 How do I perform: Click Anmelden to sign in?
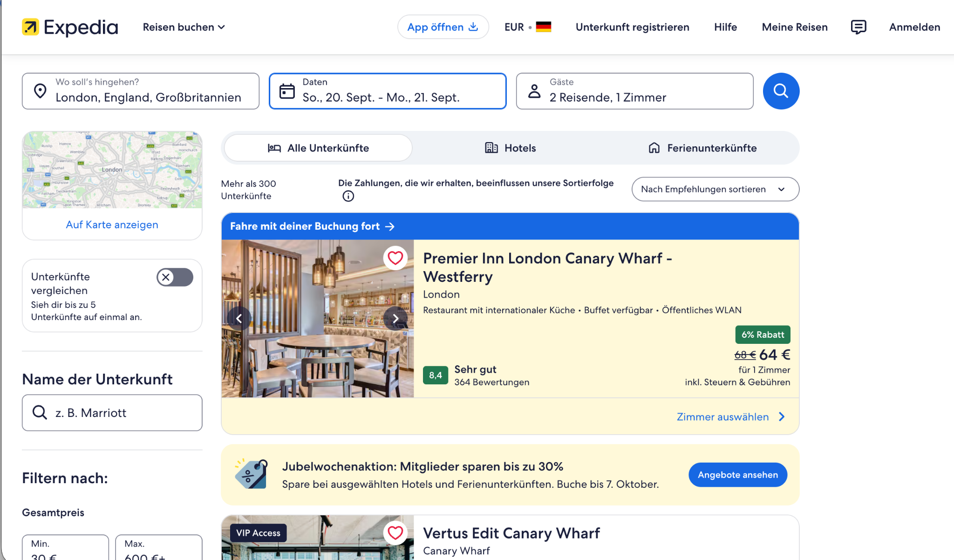[x=914, y=27]
